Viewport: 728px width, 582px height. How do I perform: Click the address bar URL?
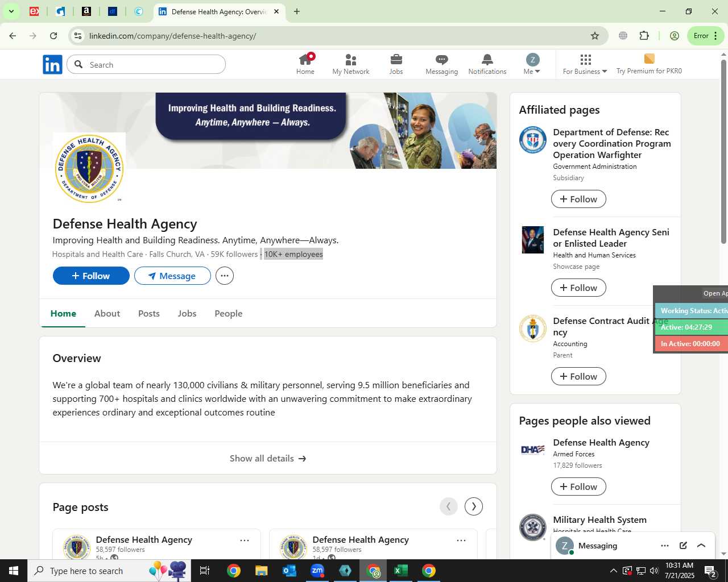coord(172,36)
